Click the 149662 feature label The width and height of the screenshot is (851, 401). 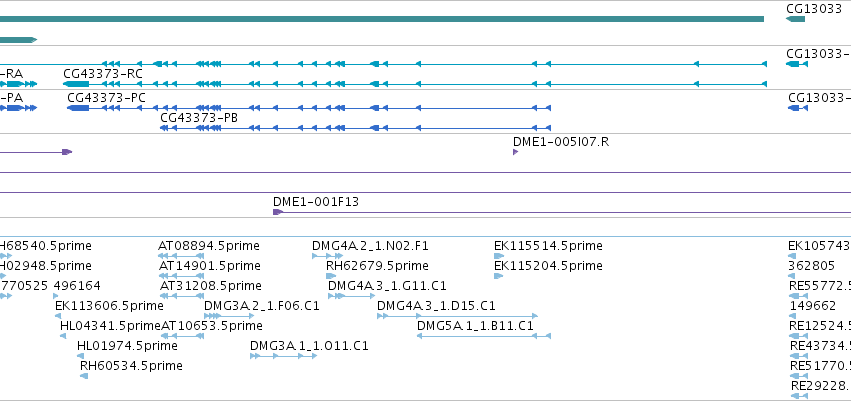tap(812, 305)
